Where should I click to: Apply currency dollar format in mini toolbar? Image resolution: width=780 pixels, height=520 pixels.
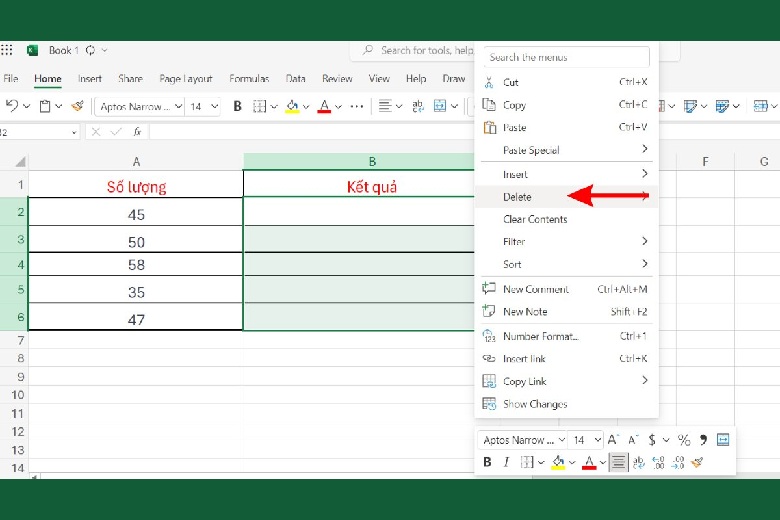[652, 440]
